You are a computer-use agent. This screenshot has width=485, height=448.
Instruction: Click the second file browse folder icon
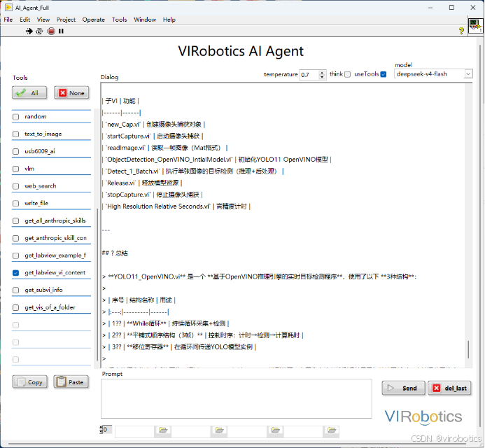(x=219, y=430)
